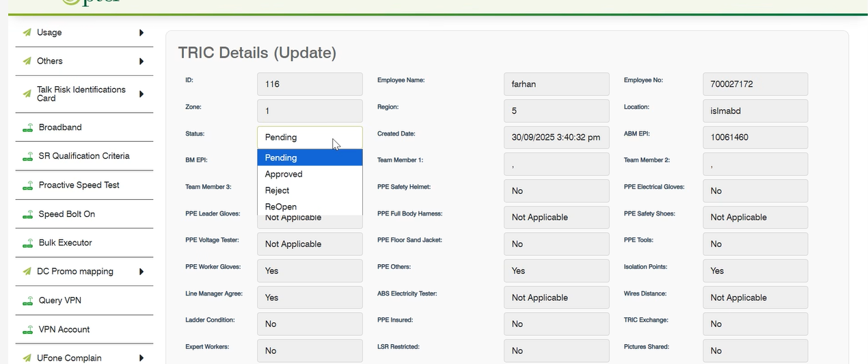
Task: Open the UFone Complain menu
Action: click(x=69, y=358)
